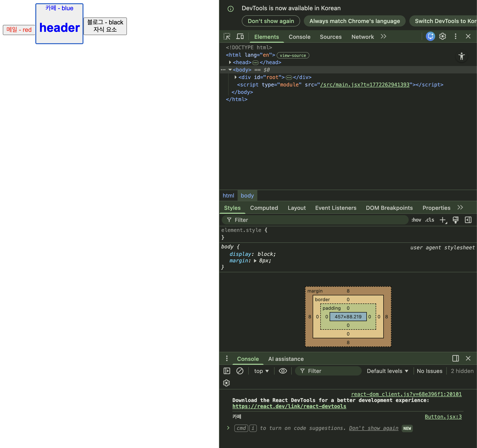
Task: Activate the inspect element picker icon
Action: (x=227, y=36)
